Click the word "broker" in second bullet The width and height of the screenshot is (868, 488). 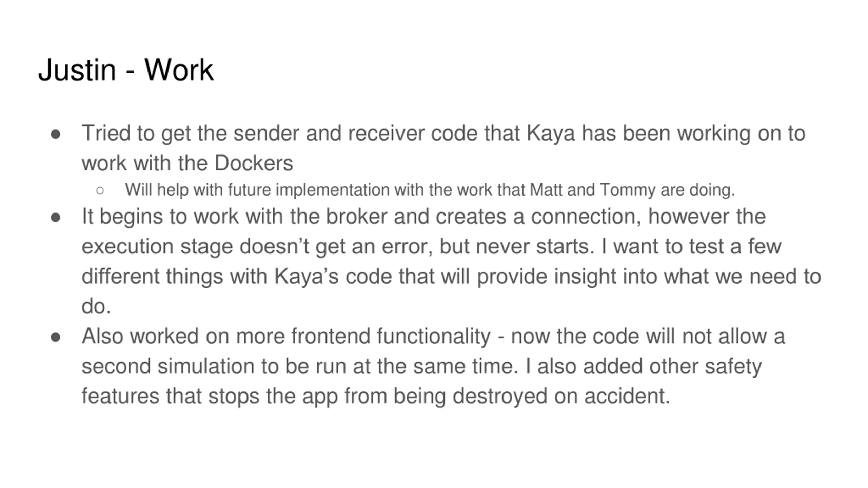tap(356, 217)
